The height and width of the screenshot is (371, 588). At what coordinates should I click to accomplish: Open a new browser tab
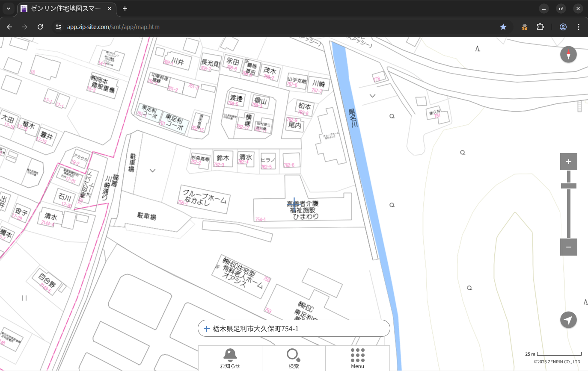point(125,9)
